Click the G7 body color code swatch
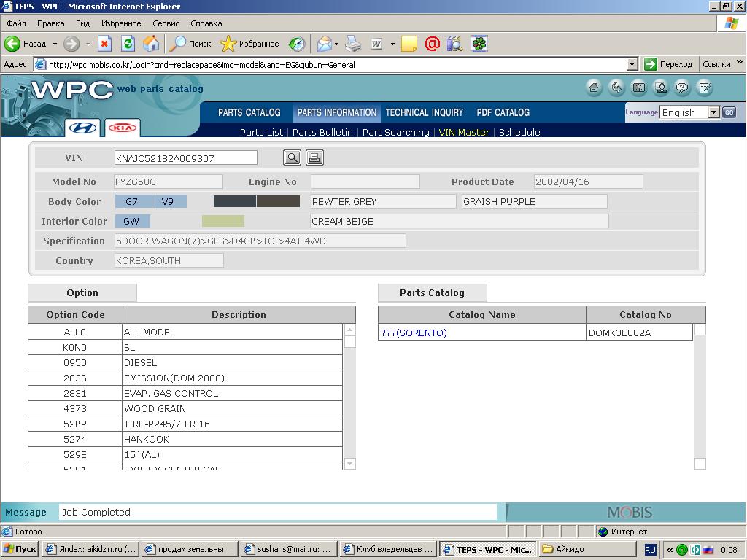The image size is (747, 560). click(132, 201)
